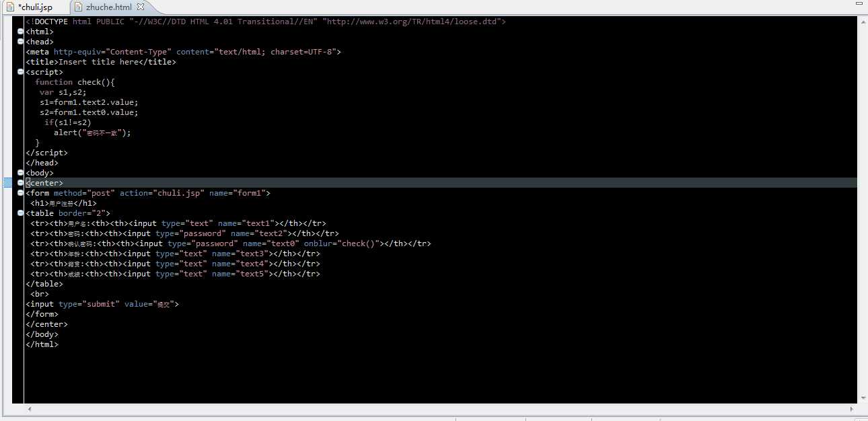The width and height of the screenshot is (868, 421).
Task: Click the closing </body> tag line
Action: point(42,334)
